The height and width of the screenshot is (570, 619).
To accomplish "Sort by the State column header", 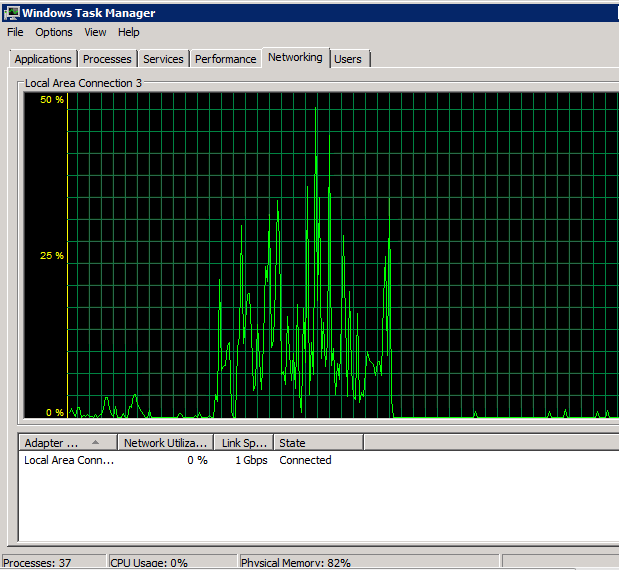I will (318, 443).
